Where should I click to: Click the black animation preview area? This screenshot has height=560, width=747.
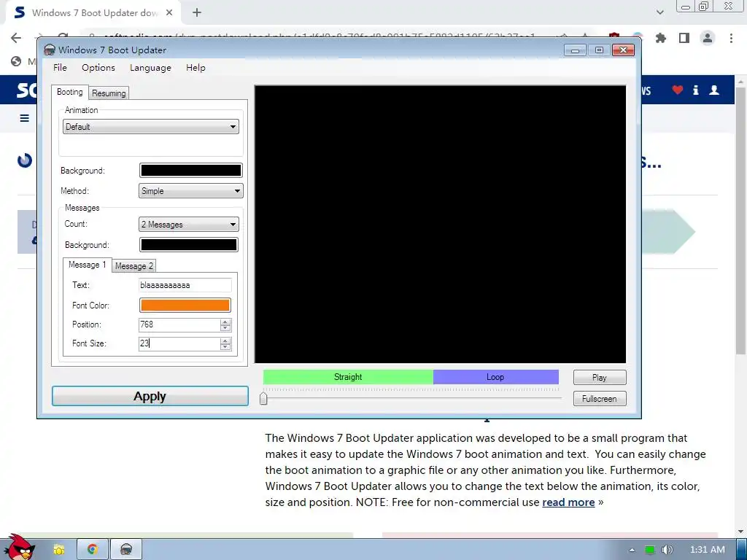[440, 225]
